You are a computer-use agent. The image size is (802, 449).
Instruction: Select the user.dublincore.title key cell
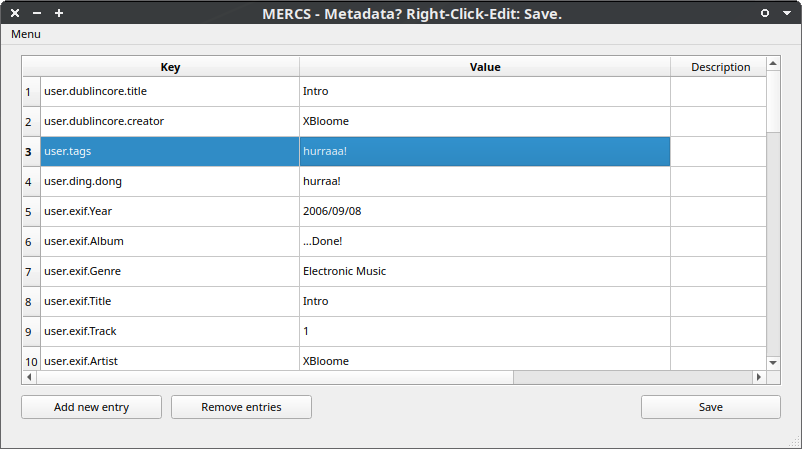pyautogui.click(x=170, y=92)
